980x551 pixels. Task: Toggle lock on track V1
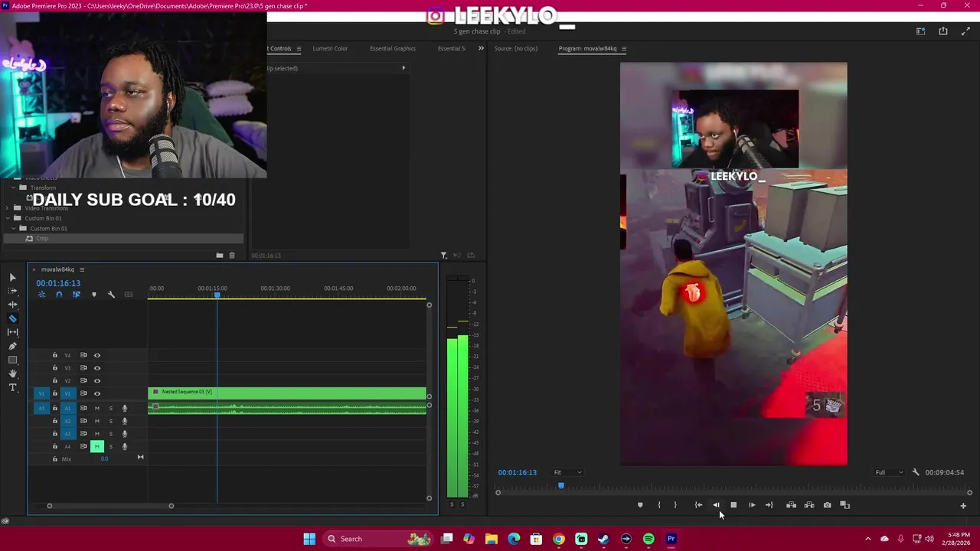pos(54,393)
